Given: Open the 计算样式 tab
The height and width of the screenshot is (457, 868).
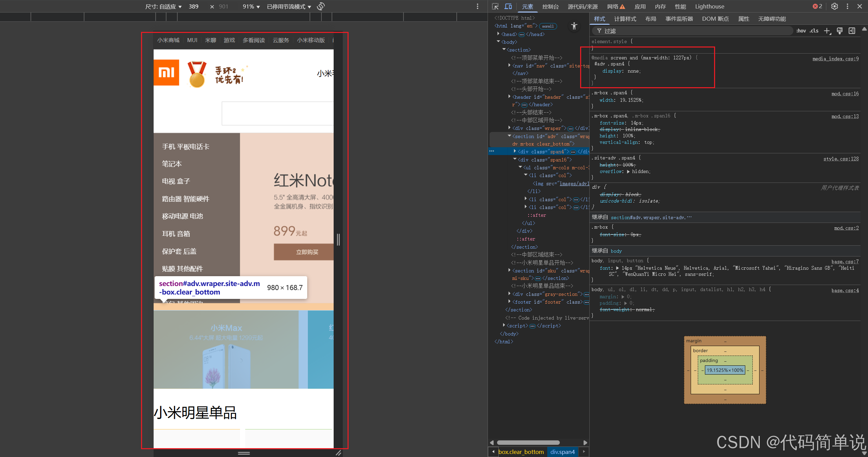Looking at the screenshot, I should [x=625, y=19].
